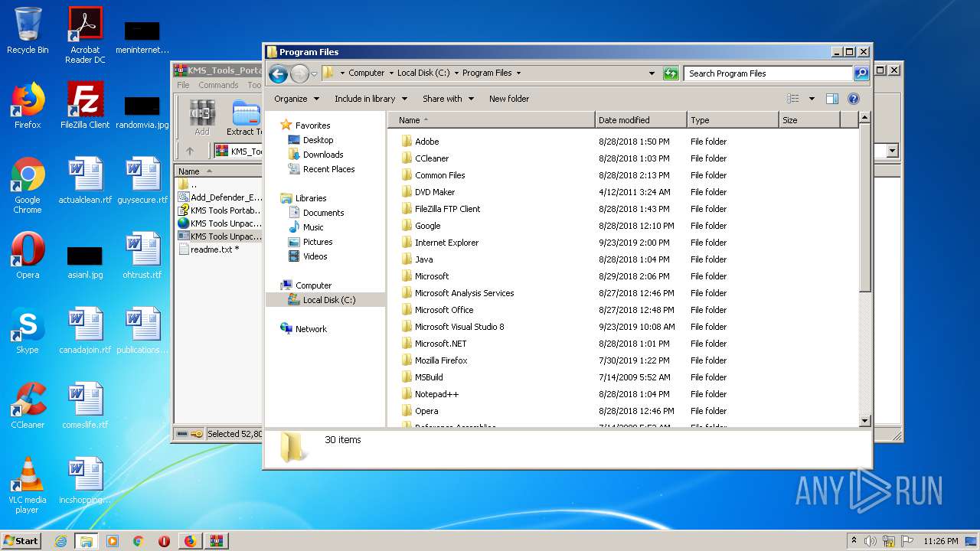Open WinRAR File menu

pyautogui.click(x=183, y=85)
